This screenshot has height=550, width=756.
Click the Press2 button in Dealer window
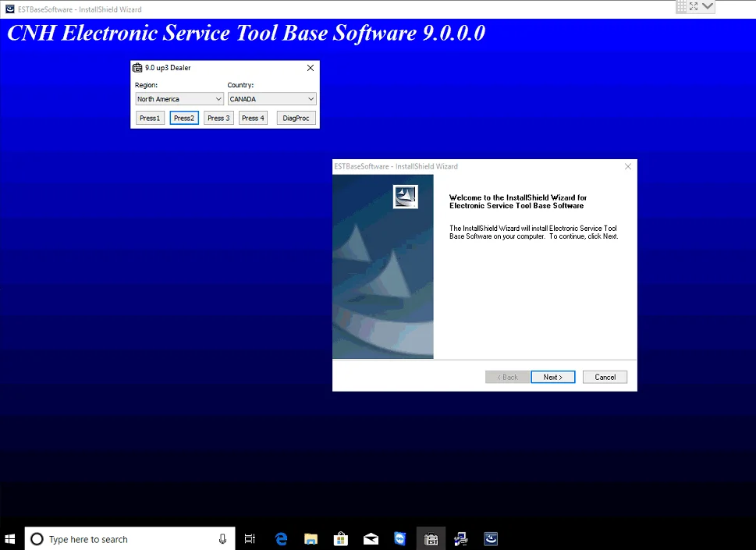pyautogui.click(x=184, y=118)
